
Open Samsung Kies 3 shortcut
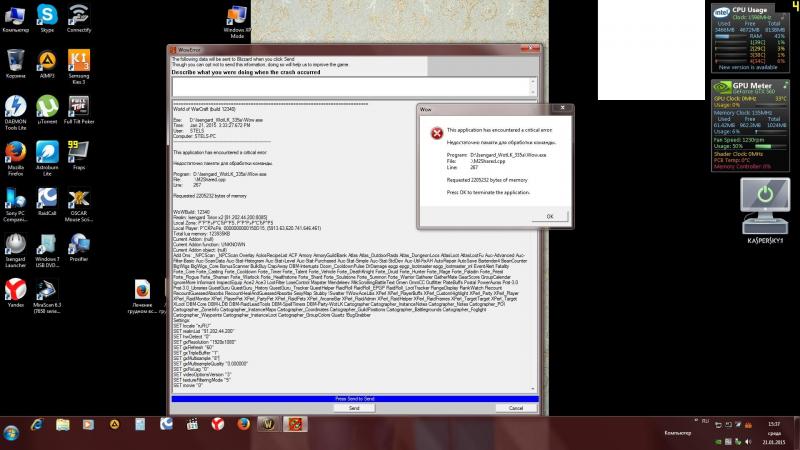79,67
